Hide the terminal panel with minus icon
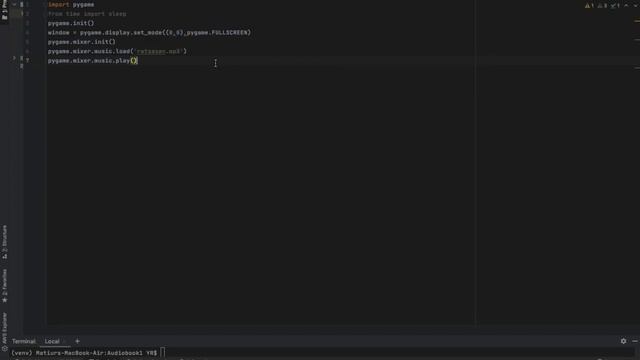 tap(635, 341)
